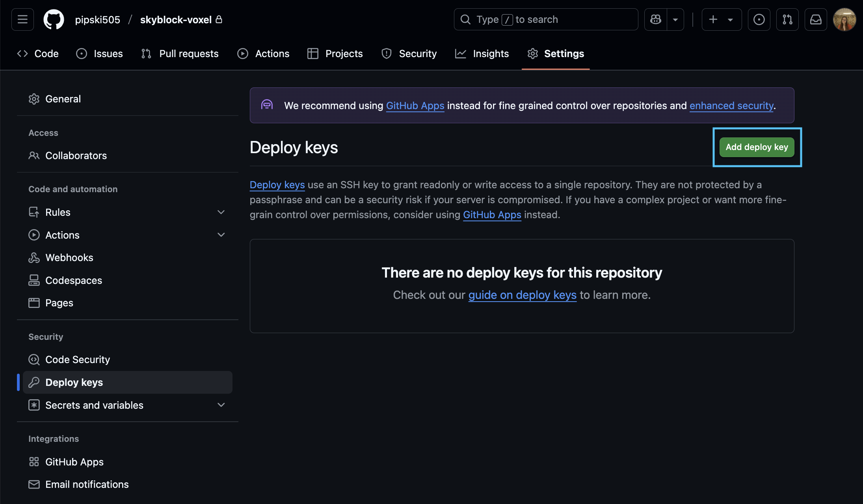Switch to the Issues tab
The height and width of the screenshot is (504, 863).
100,54
